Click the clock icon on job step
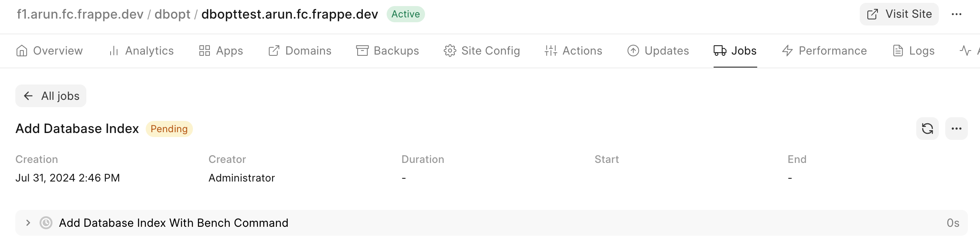The image size is (980, 247). click(x=46, y=223)
